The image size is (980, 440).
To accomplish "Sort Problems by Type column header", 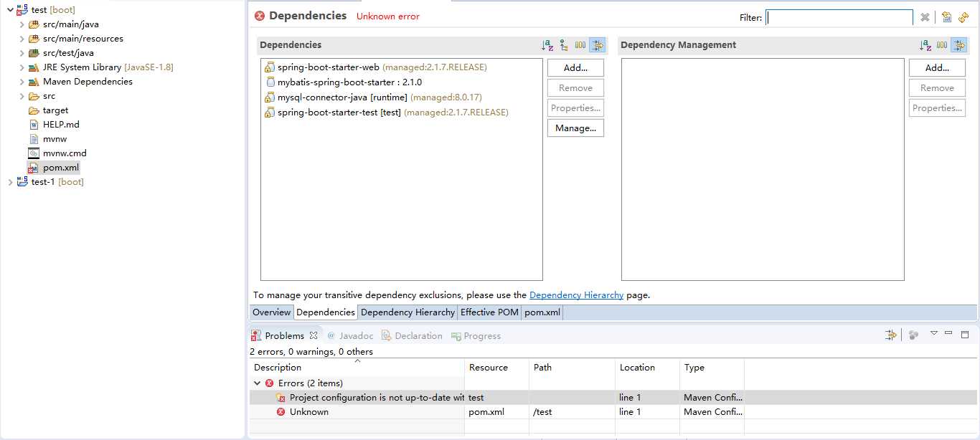I will point(712,368).
